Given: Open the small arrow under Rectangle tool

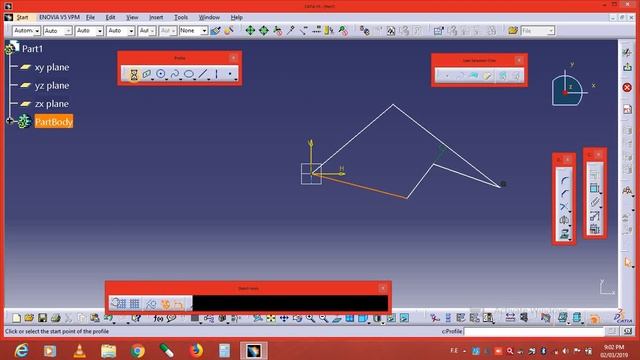Looking at the screenshot, I should click(x=152, y=79).
